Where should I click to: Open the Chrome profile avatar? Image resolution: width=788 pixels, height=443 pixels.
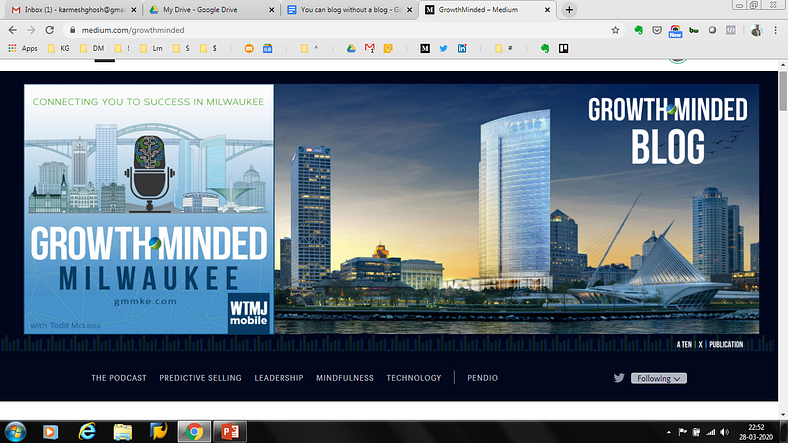click(x=756, y=30)
